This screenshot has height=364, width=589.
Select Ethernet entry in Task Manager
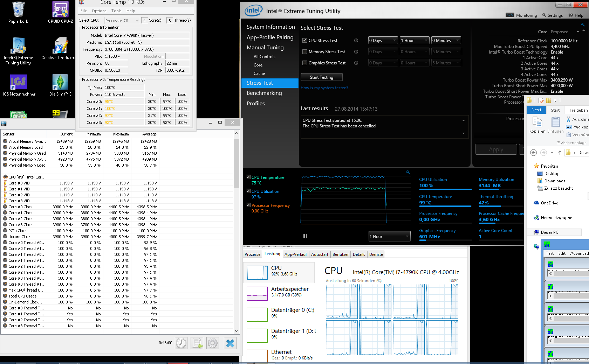(x=279, y=356)
